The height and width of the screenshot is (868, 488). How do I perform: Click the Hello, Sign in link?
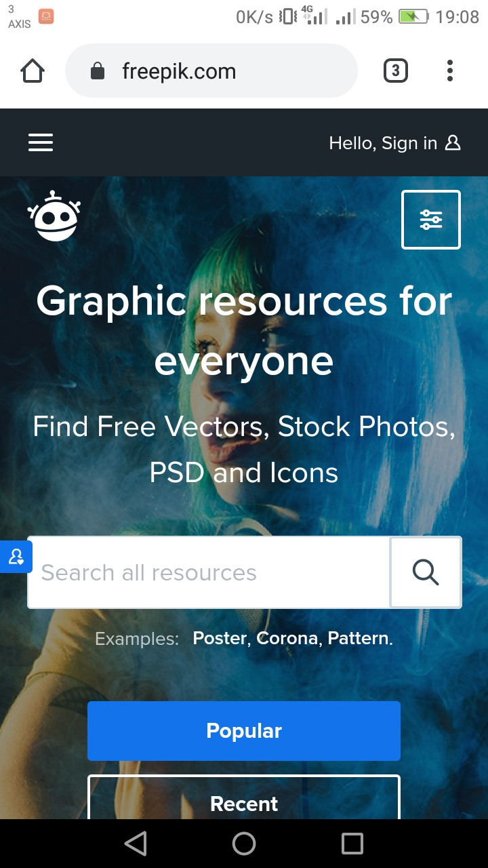click(383, 143)
